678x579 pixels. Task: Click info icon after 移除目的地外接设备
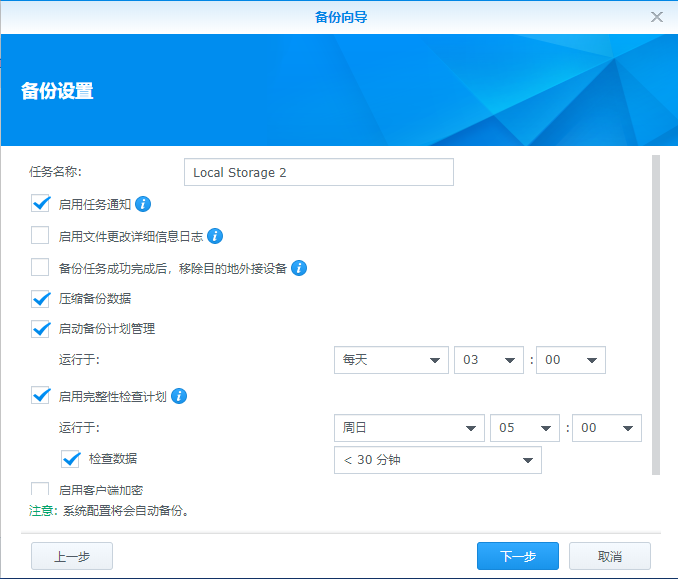[x=299, y=268]
